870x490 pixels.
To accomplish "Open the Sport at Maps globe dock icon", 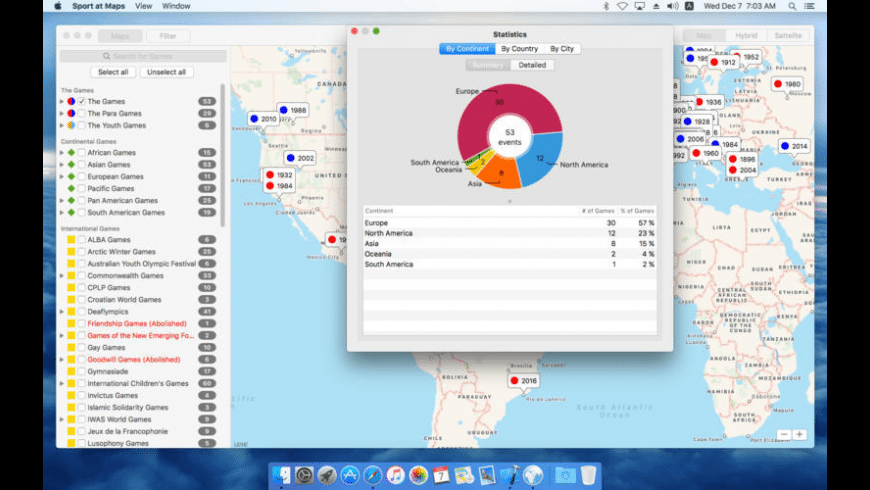I will (x=533, y=475).
